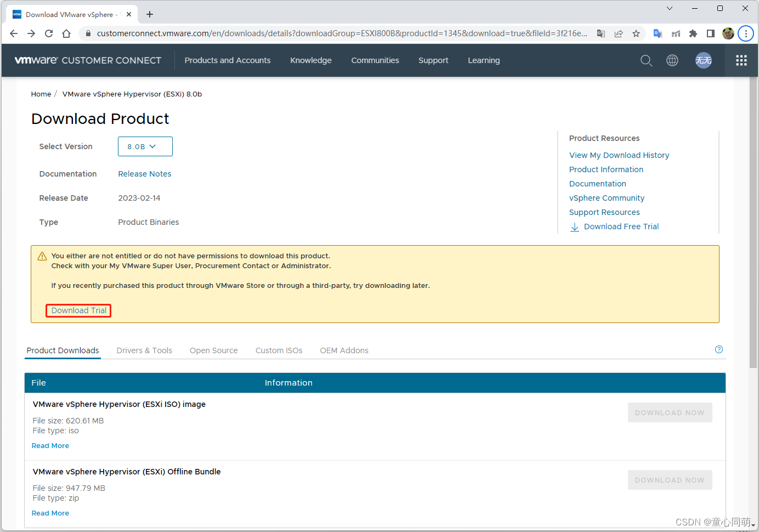Select the Custom ISOs tab
Screen dimensions: 759x532
point(279,350)
